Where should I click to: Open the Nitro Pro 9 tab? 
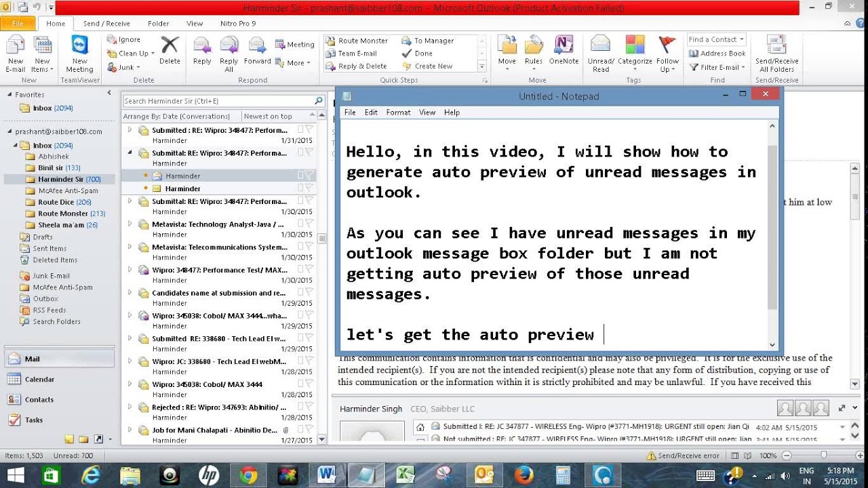point(238,24)
